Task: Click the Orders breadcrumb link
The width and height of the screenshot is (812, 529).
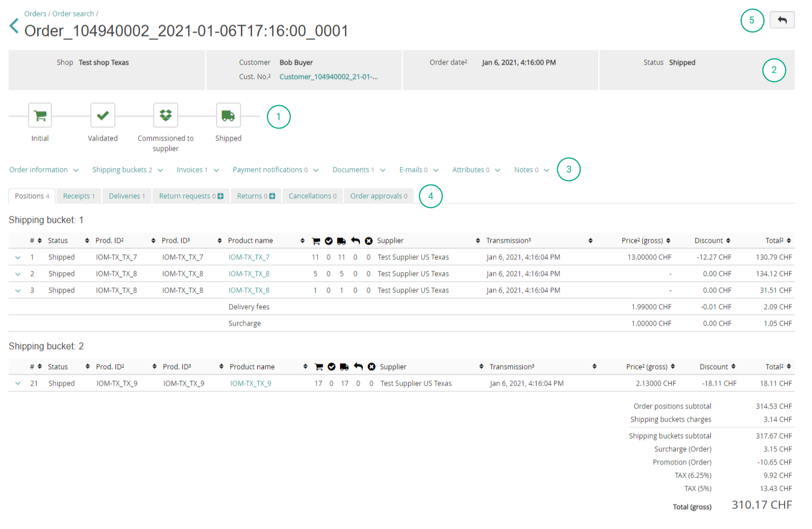Action: (x=35, y=14)
